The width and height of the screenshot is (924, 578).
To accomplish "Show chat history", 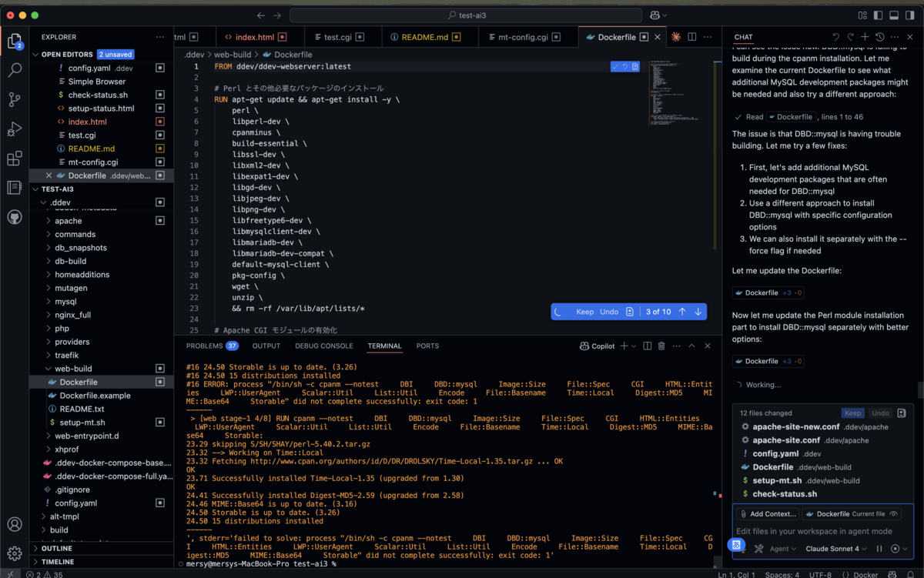I will (880, 37).
